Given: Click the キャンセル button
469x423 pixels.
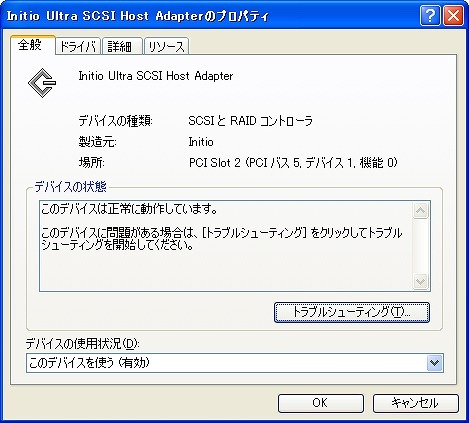Looking at the screenshot, I should pyautogui.click(x=415, y=403).
